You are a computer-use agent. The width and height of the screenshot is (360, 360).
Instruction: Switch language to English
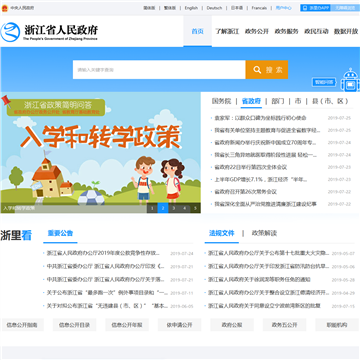coord(191,8)
